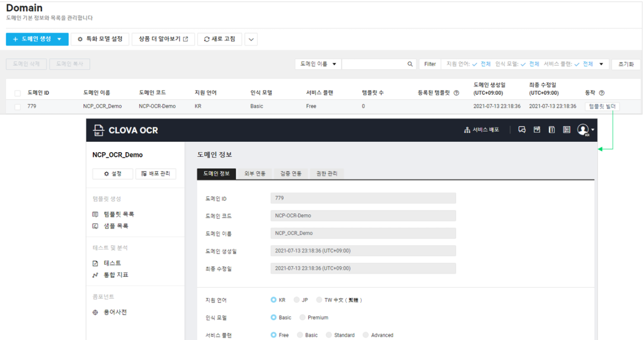Click the 도메인 코드 column header
The width and height of the screenshot is (644, 340).
[152, 93]
